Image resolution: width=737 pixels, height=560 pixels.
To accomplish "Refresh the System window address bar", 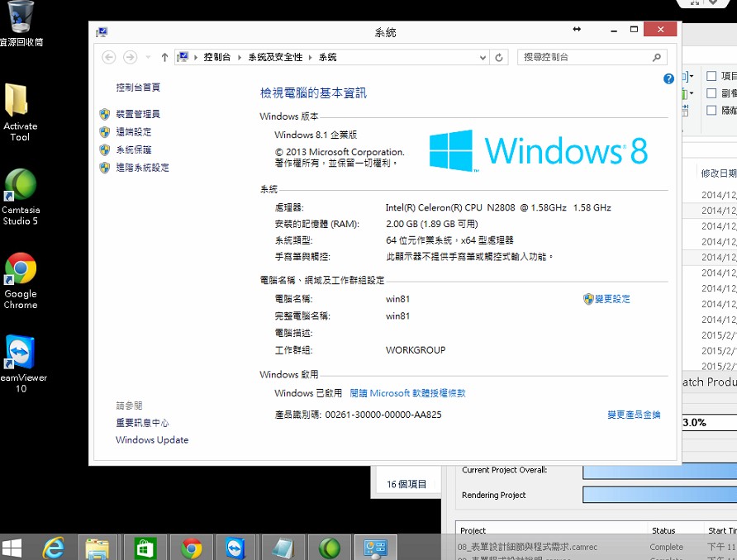I will coord(499,57).
